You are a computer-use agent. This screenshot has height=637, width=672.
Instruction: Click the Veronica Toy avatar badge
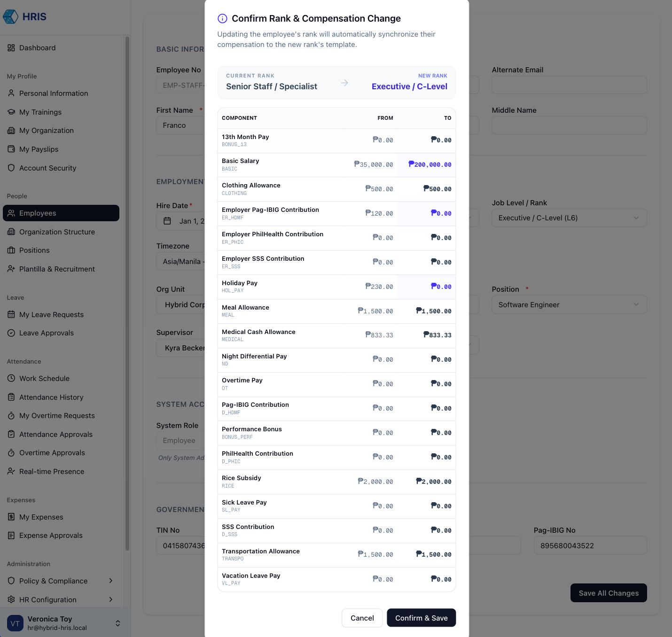tap(15, 623)
